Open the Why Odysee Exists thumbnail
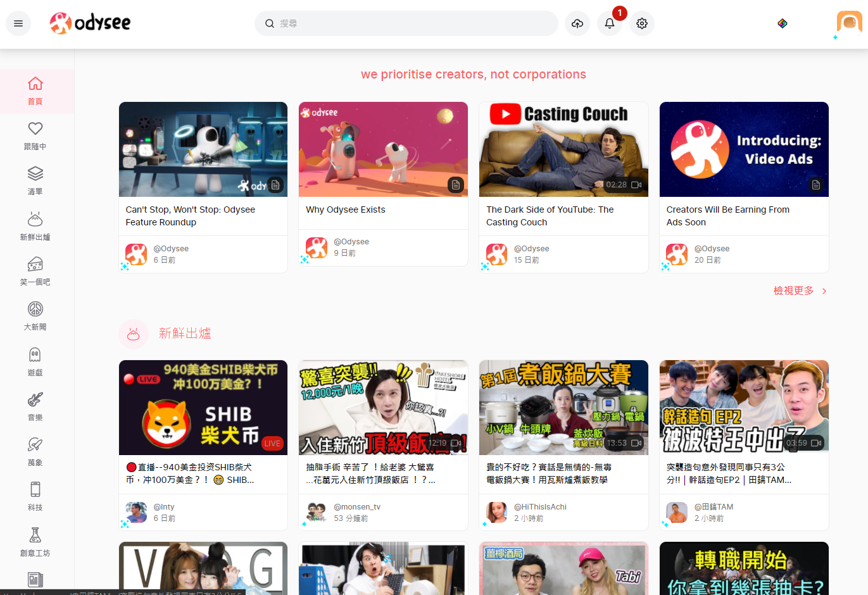Viewport: 868px width, 595px height. (383, 149)
